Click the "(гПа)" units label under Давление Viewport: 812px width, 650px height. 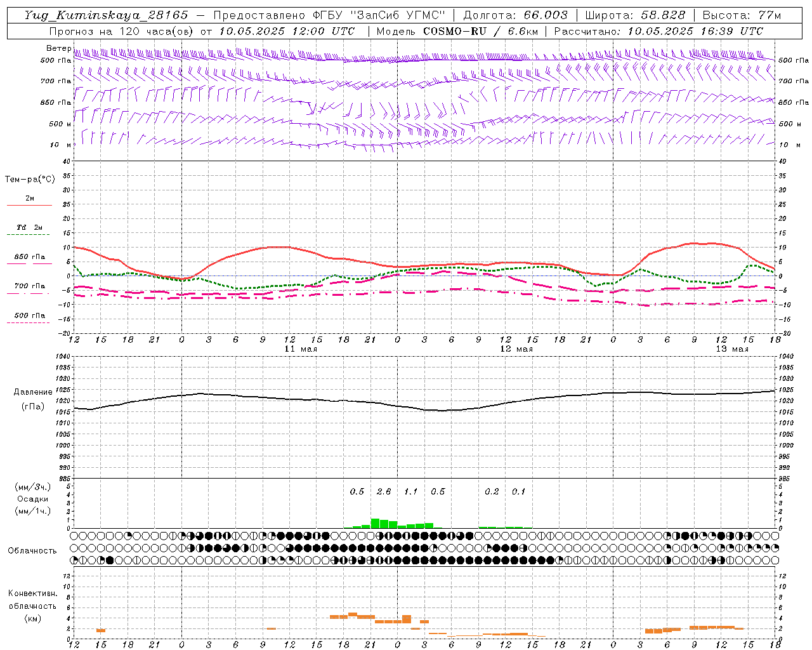pos(32,407)
